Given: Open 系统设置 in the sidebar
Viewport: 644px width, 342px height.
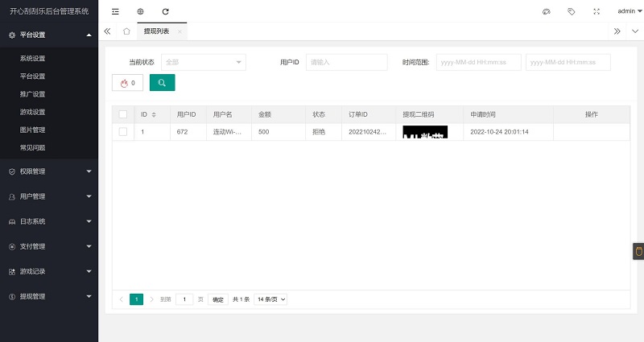Looking at the screenshot, I should [x=32, y=59].
